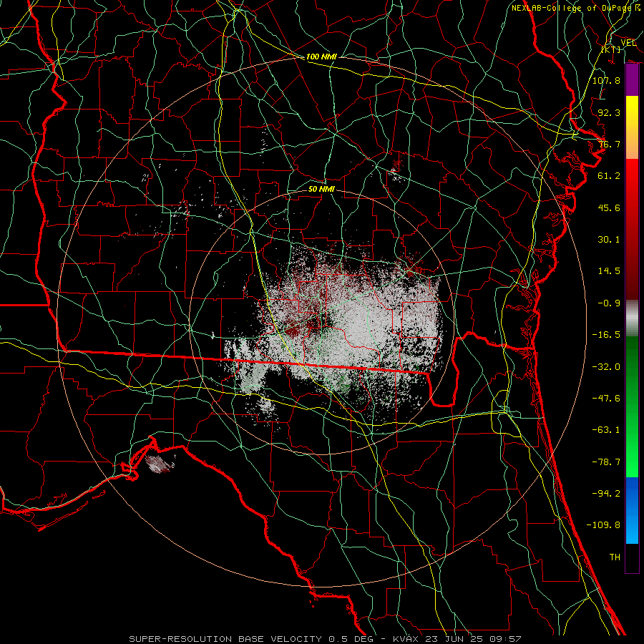
Task: Click the -94.2 velocity legend value
Action: pos(606,494)
